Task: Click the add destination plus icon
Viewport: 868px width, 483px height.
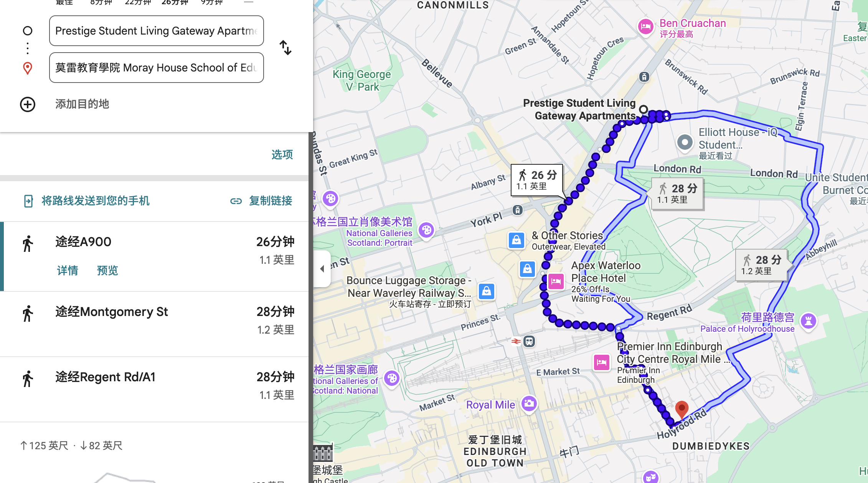Action: tap(28, 104)
